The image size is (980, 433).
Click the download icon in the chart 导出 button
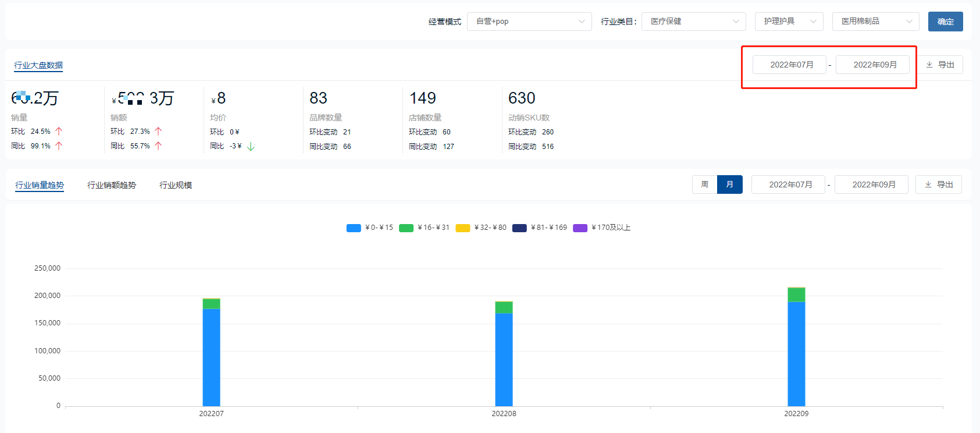[x=928, y=184]
